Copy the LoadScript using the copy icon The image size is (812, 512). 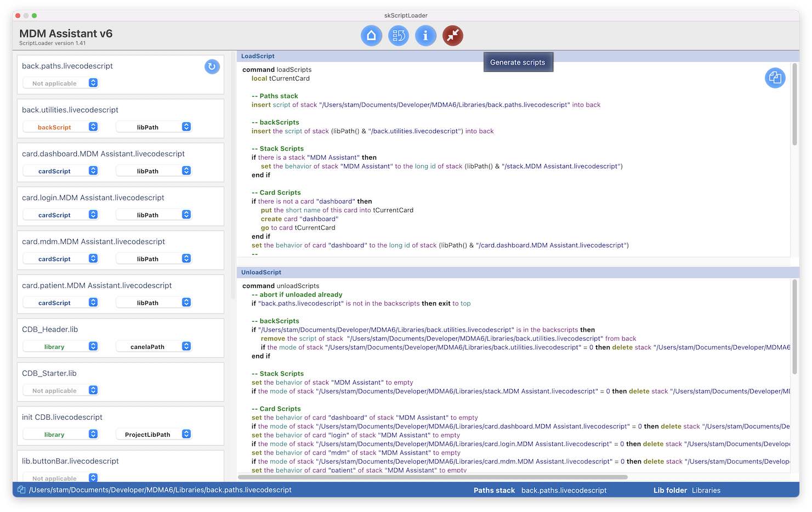[775, 78]
